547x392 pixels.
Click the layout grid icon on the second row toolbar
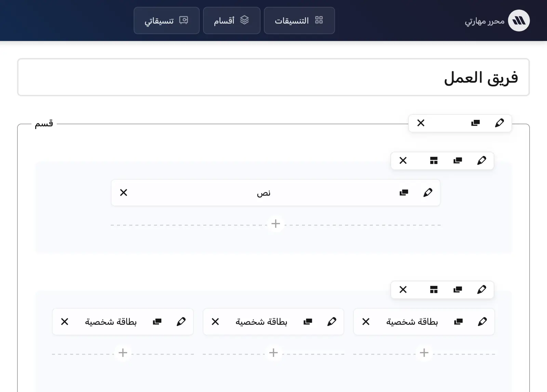434,290
